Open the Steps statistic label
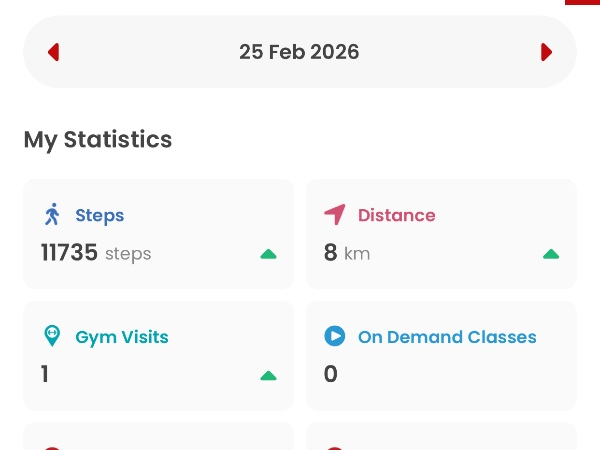Screen dimensions: 600x450 pyautogui.click(x=100, y=215)
